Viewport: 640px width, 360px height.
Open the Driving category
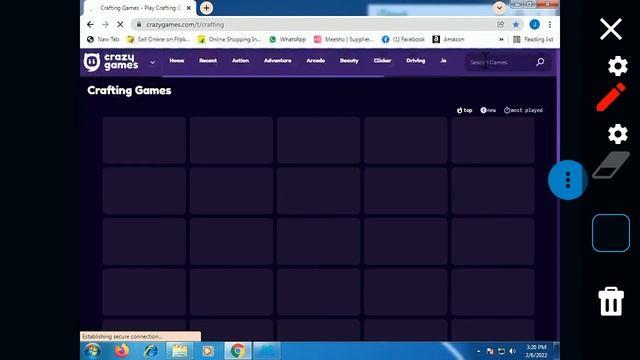[416, 60]
